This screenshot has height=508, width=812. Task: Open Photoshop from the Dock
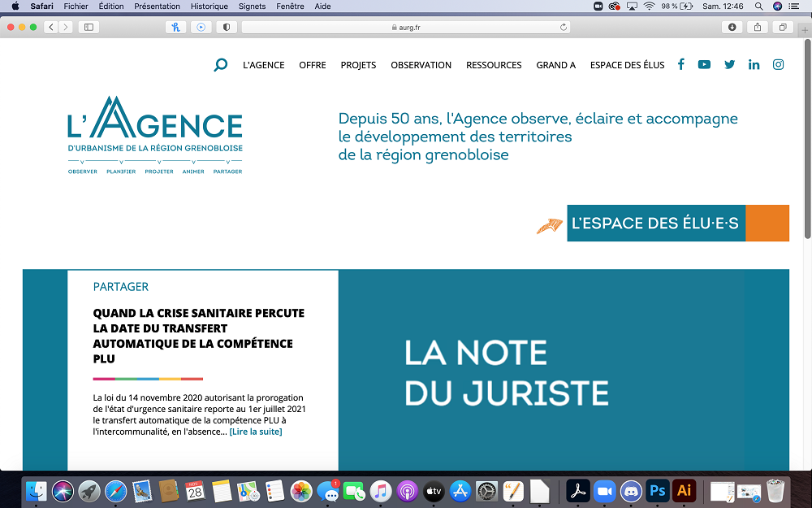tap(658, 490)
